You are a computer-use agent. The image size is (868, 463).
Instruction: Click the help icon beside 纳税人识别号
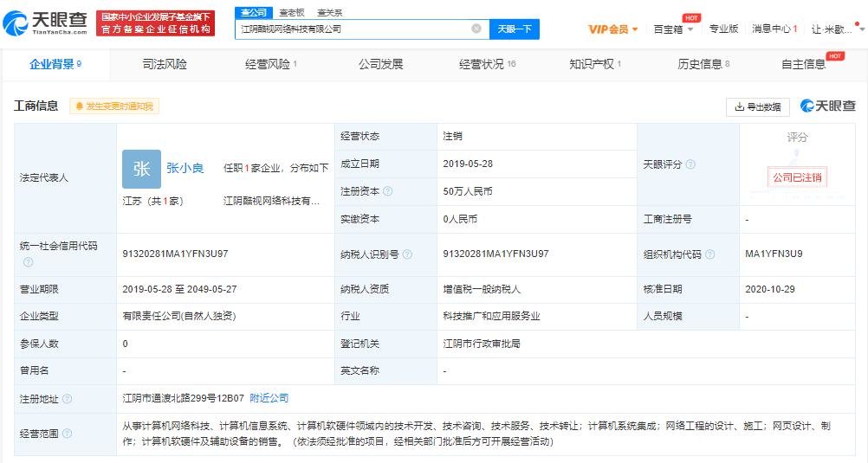pyautogui.click(x=407, y=254)
